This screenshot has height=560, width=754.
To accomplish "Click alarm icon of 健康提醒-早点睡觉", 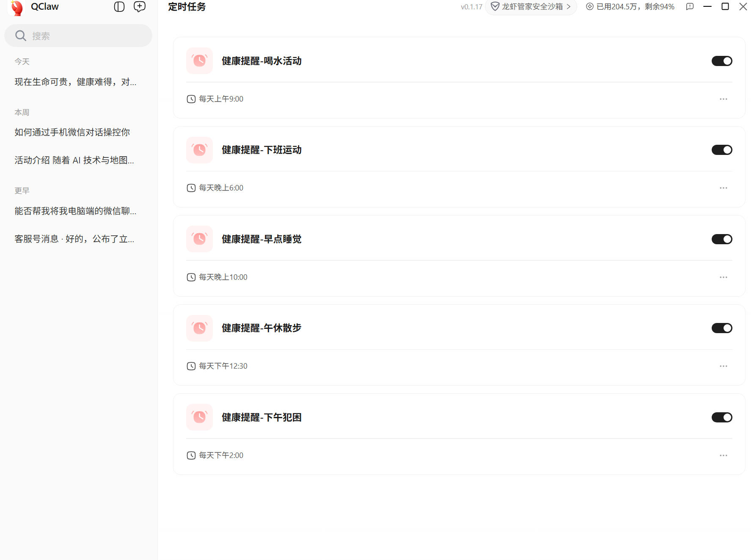I will point(199,239).
